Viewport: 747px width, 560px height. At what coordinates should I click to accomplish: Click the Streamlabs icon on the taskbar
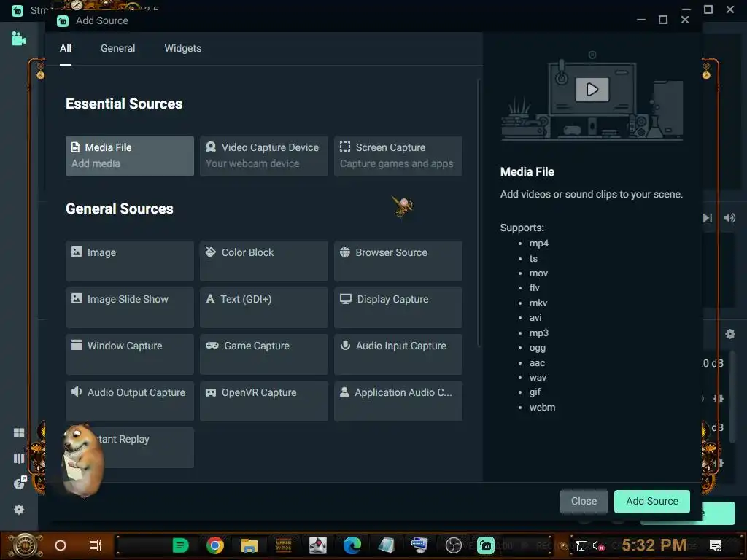486,545
